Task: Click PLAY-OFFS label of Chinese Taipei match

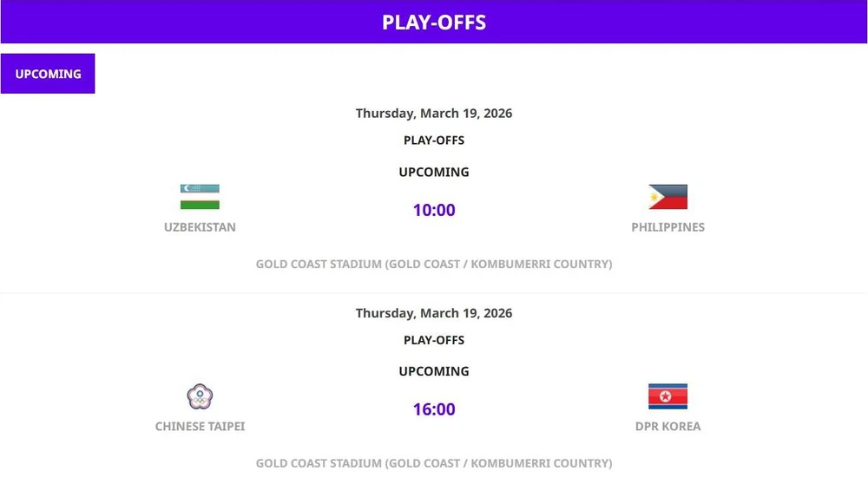Action: coord(434,340)
